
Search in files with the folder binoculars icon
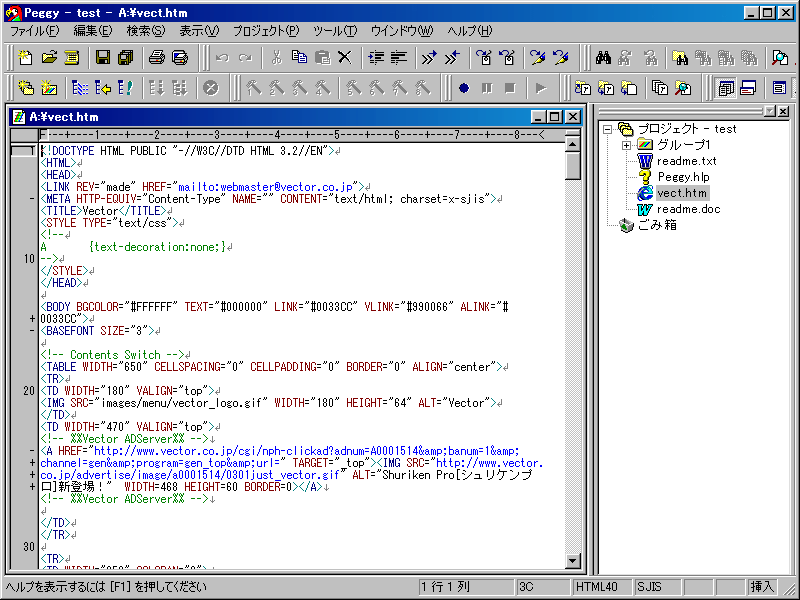(x=680, y=58)
